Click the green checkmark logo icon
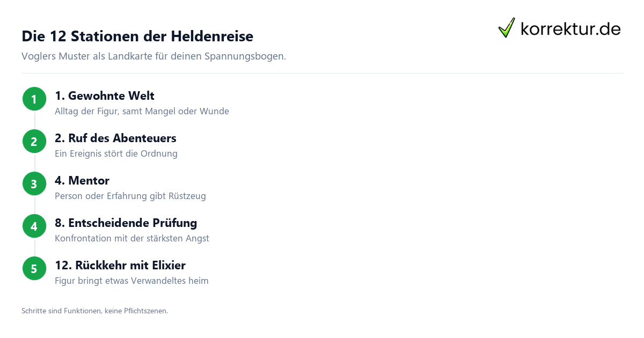644x338 pixels. pos(507,28)
